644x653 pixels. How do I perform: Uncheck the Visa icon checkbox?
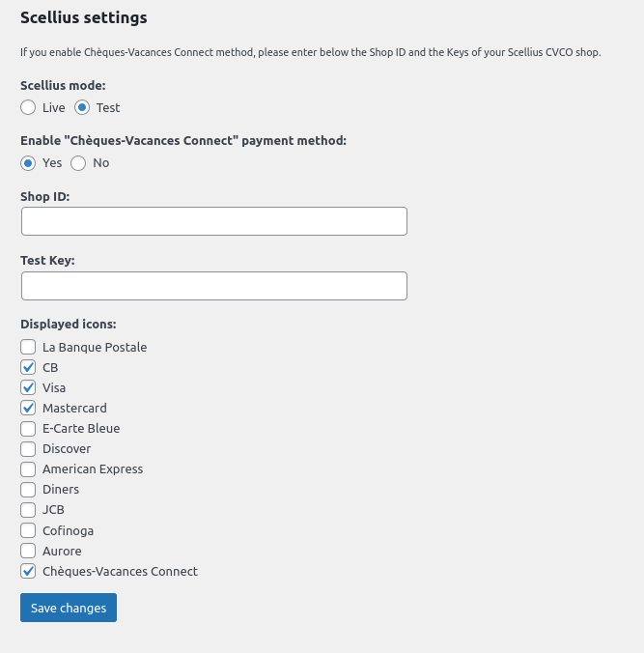tap(28, 387)
